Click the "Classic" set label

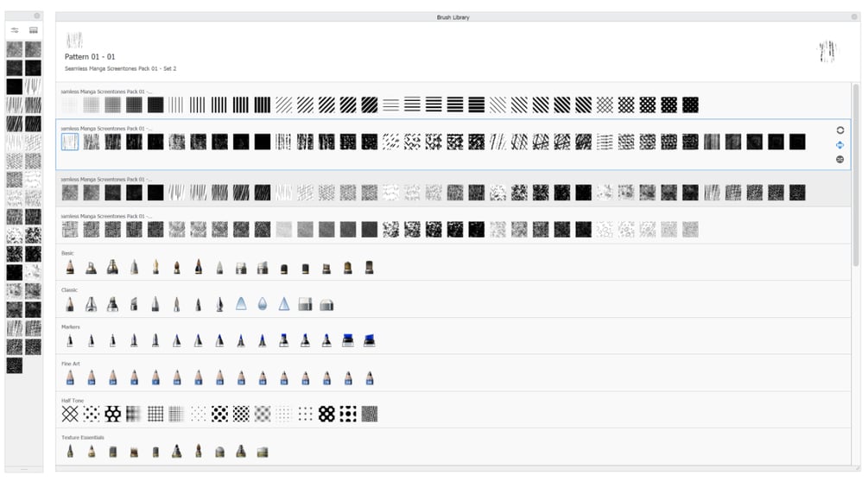69,290
